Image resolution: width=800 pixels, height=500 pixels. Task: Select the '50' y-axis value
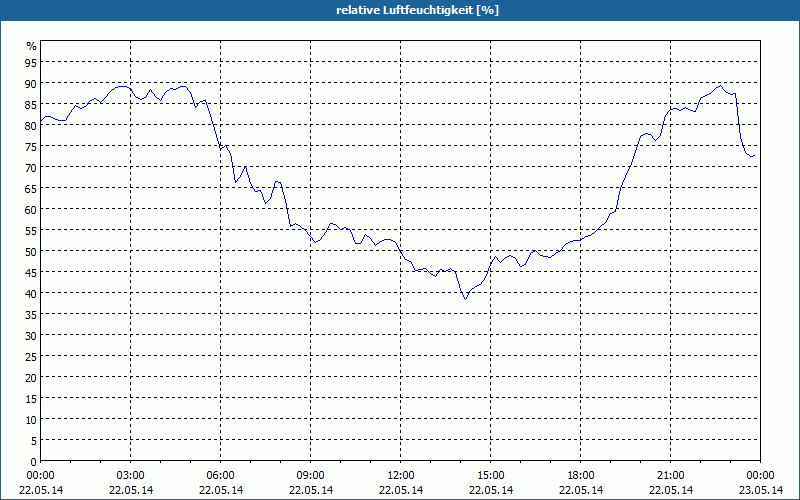coord(31,252)
